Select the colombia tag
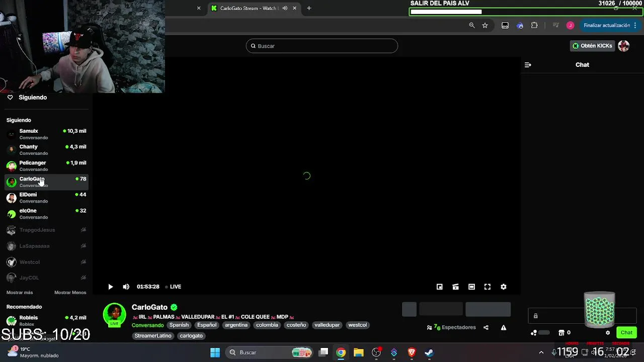The image size is (644, 362). tap(267, 325)
